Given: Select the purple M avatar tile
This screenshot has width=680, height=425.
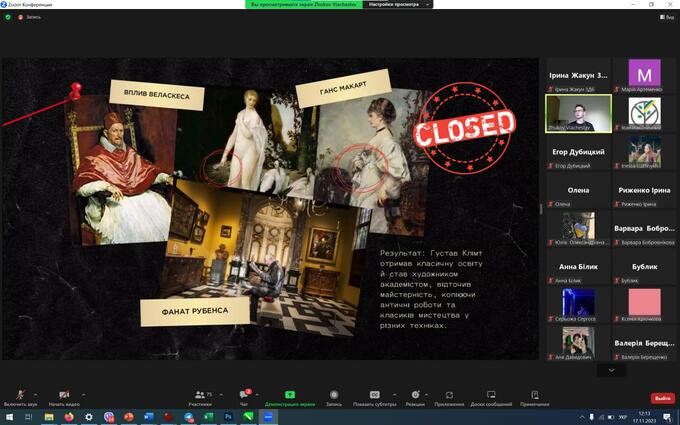Looking at the screenshot, I should [x=644, y=75].
